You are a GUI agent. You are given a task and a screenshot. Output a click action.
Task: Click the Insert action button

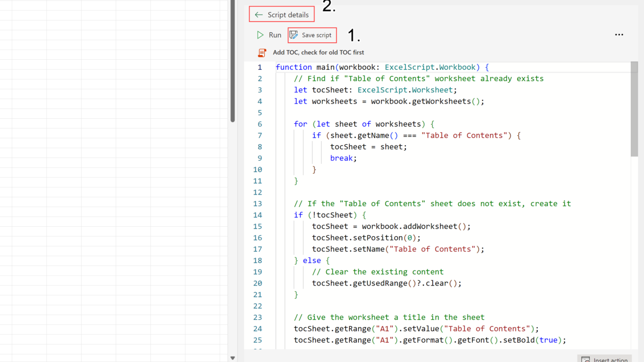pyautogui.click(x=605, y=359)
